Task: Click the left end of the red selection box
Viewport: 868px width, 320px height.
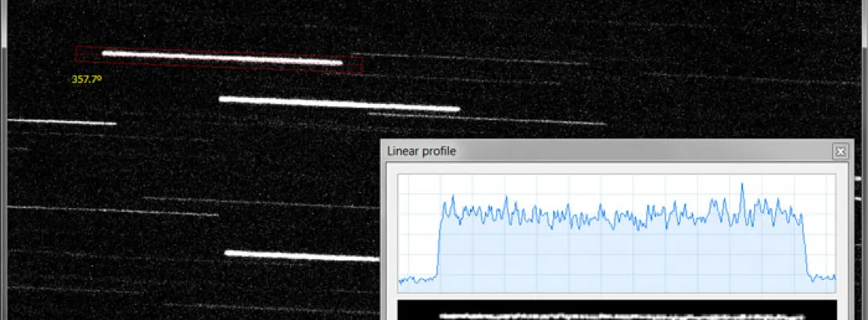Action: coord(77,53)
